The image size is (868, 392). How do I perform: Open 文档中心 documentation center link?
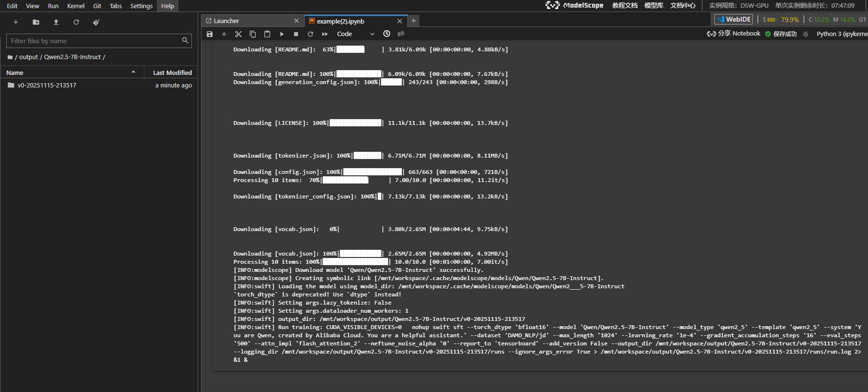pyautogui.click(x=683, y=5)
